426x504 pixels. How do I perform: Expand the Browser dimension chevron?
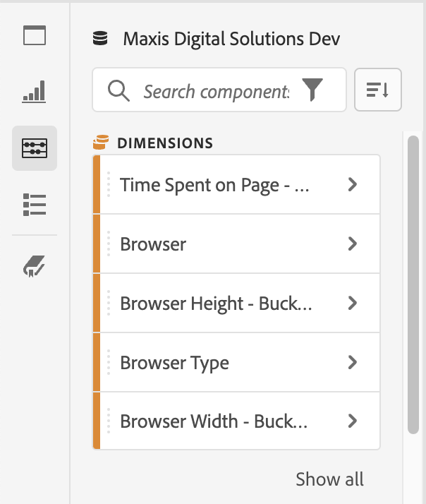tap(353, 244)
